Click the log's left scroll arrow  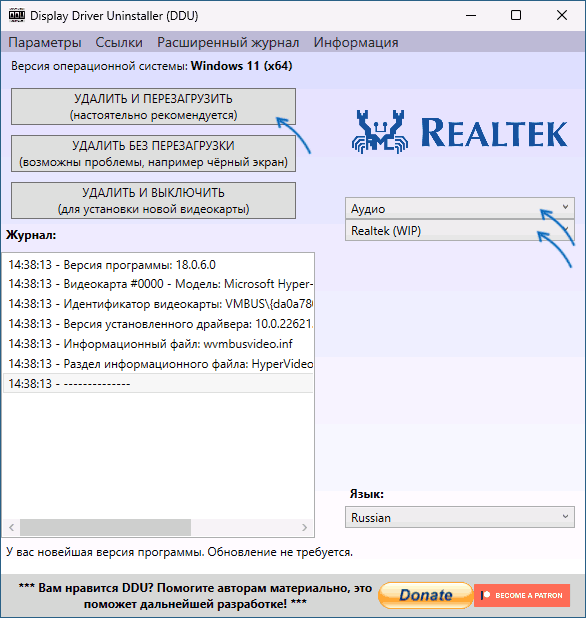pyautogui.click(x=11, y=527)
